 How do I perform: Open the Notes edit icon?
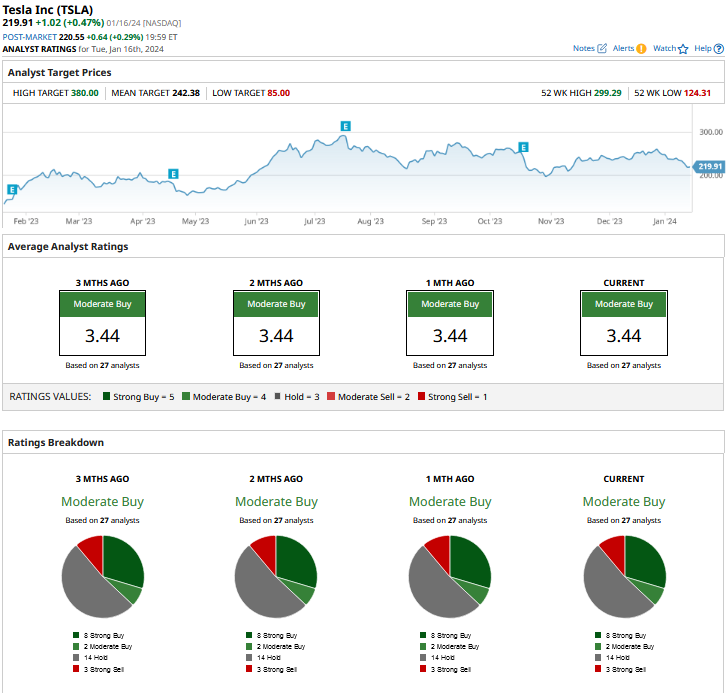(x=602, y=48)
